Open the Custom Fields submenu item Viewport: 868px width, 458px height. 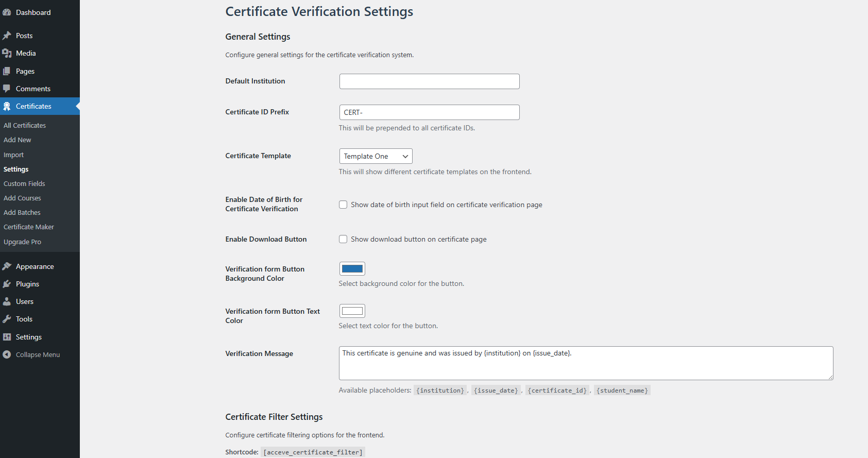[24, 183]
